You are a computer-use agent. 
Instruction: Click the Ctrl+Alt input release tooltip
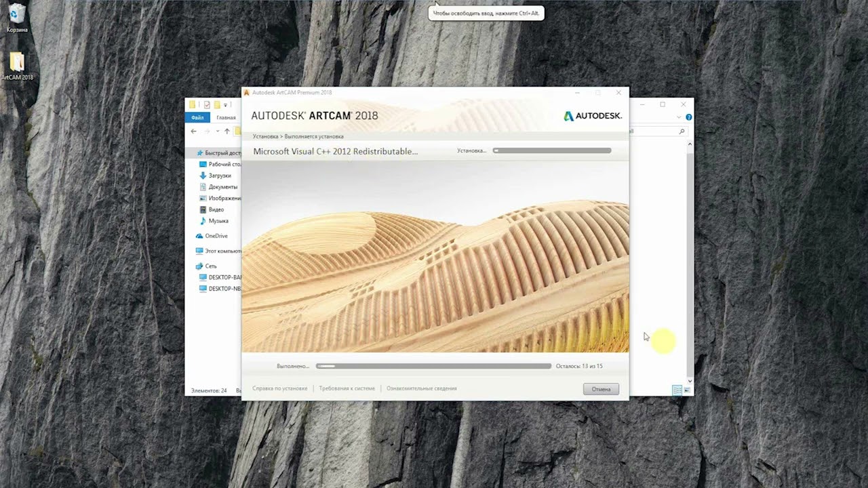[486, 13]
